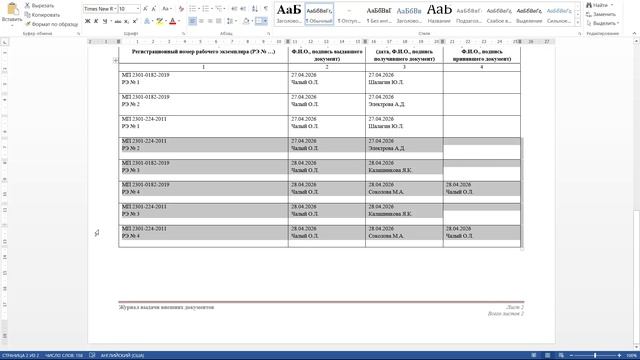Open borders dropdown arrow

coord(265,21)
